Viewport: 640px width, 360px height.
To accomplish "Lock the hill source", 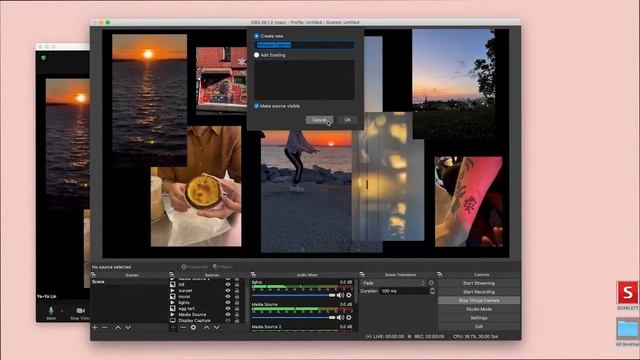I will pyautogui.click(x=237, y=284).
